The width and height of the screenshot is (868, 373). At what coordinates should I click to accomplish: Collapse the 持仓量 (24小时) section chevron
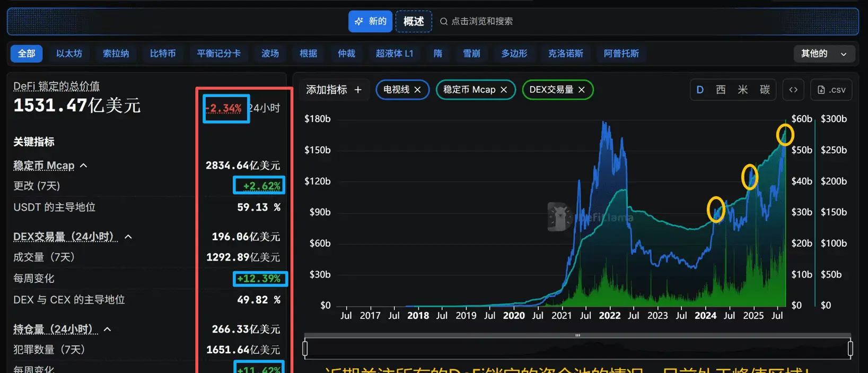click(107, 329)
